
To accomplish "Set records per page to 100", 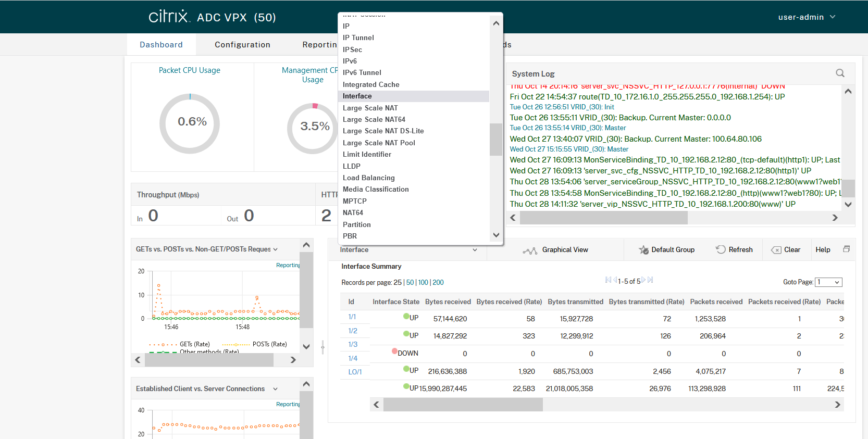I will 423,283.
